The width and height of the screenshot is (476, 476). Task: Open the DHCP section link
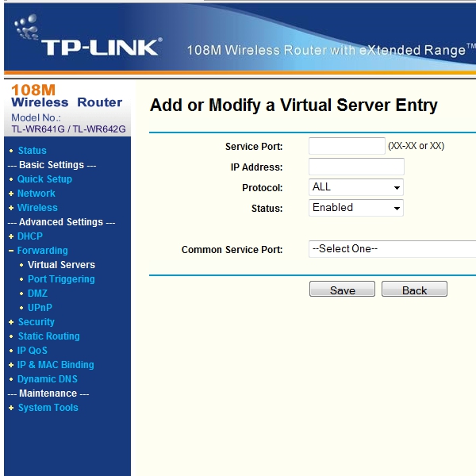30,236
